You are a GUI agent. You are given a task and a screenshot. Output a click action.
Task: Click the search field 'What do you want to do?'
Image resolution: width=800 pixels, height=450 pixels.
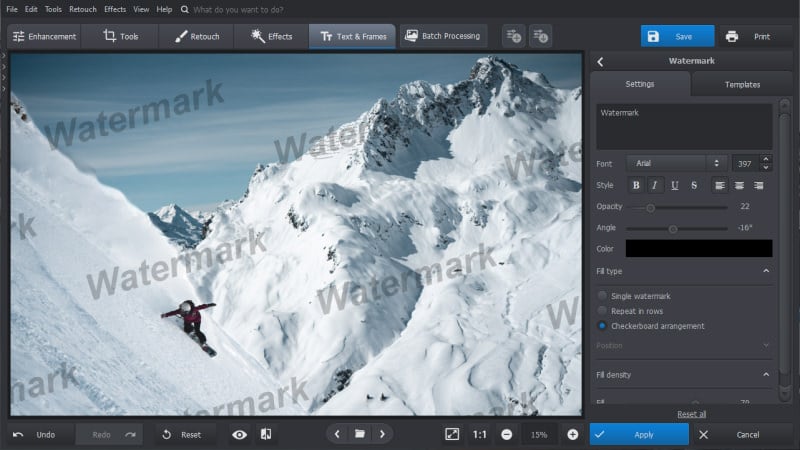click(x=238, y=9)
